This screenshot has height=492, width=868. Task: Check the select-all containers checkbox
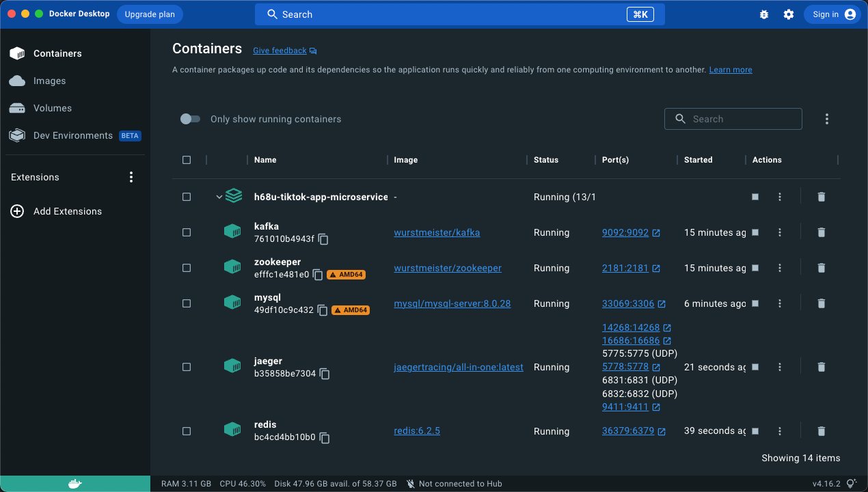coord(187,160)
